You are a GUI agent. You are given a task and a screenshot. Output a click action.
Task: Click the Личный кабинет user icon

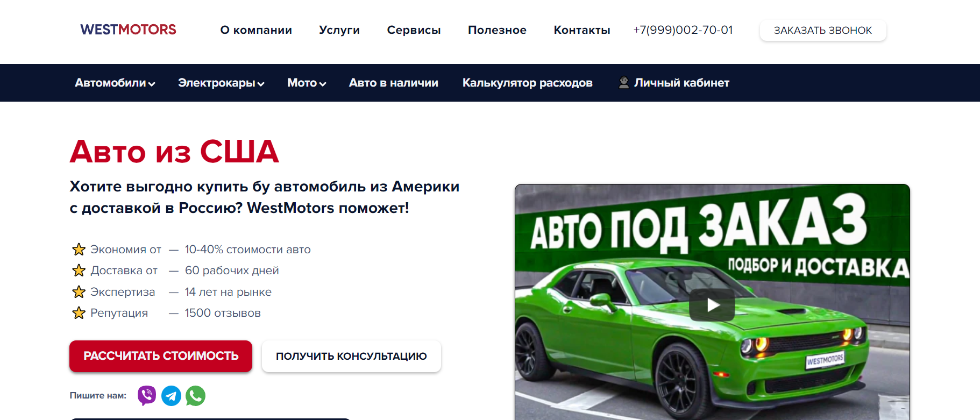(623, 82)
